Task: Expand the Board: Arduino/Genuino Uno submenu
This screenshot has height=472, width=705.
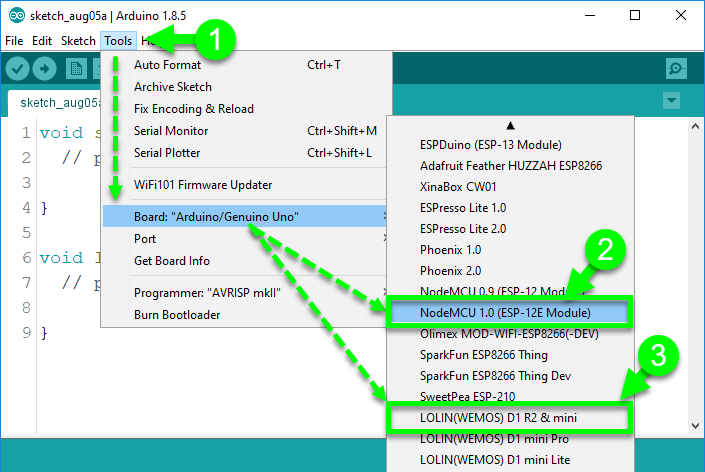Action: 245,217
